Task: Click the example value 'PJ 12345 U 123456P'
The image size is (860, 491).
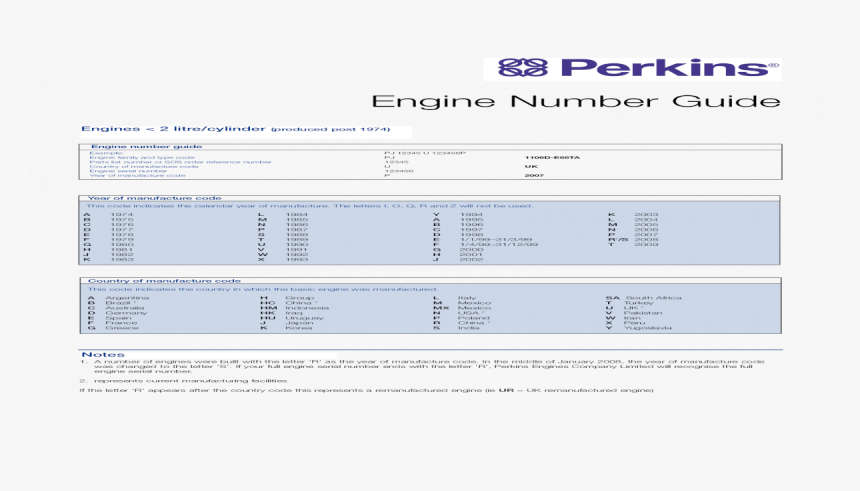Action: tap(425, 153)
